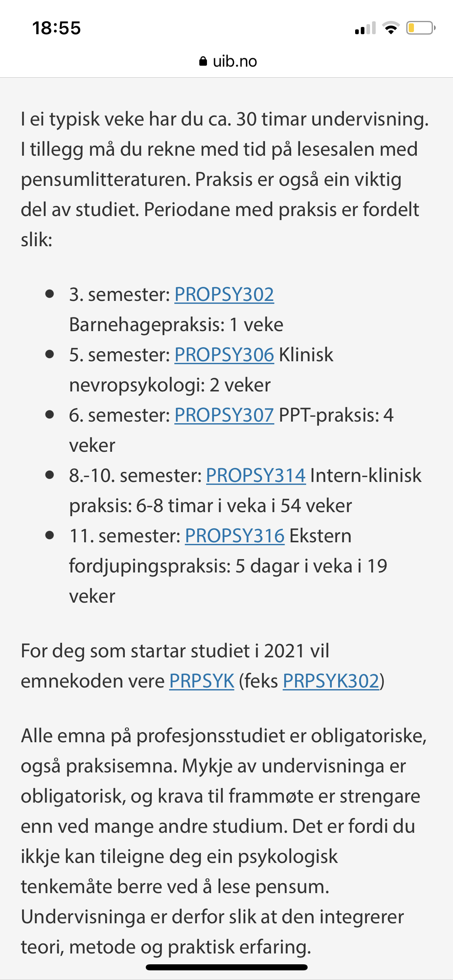This screenshot has height=980, width=453.
Task: Open the PRPSYK course code link
Action: [x=201, y=681]
